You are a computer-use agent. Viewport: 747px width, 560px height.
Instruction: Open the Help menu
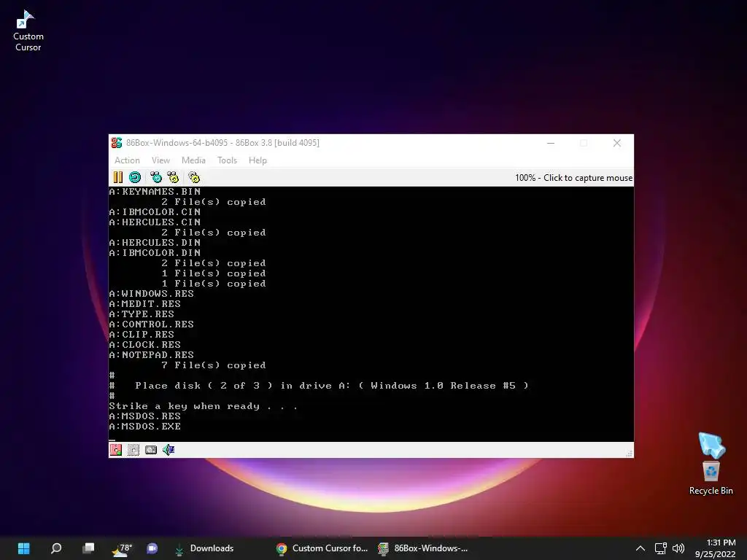click(258, 160)
